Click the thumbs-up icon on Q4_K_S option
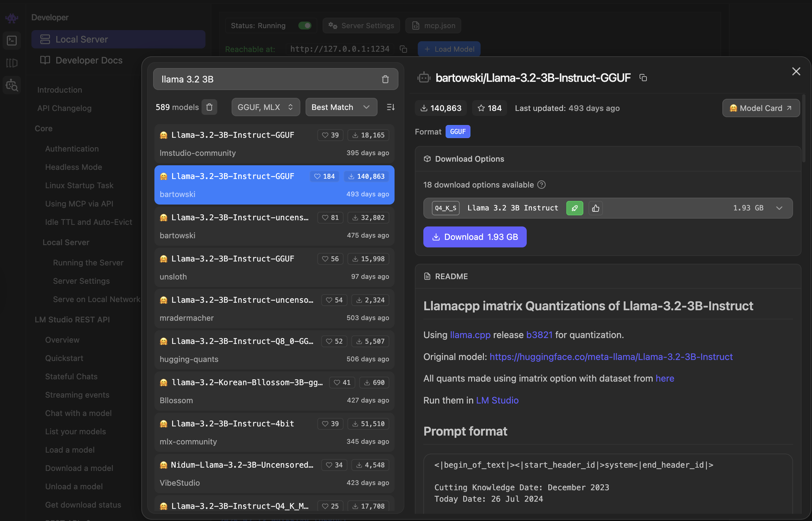Image resolution: width=812 pixels, height=521 pixels. tap(595, 208)
